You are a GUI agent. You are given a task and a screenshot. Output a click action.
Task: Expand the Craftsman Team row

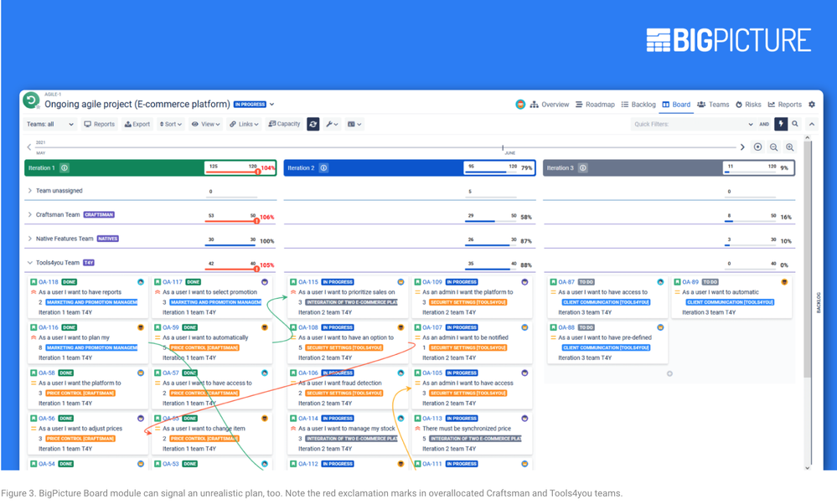click(30, 214)
